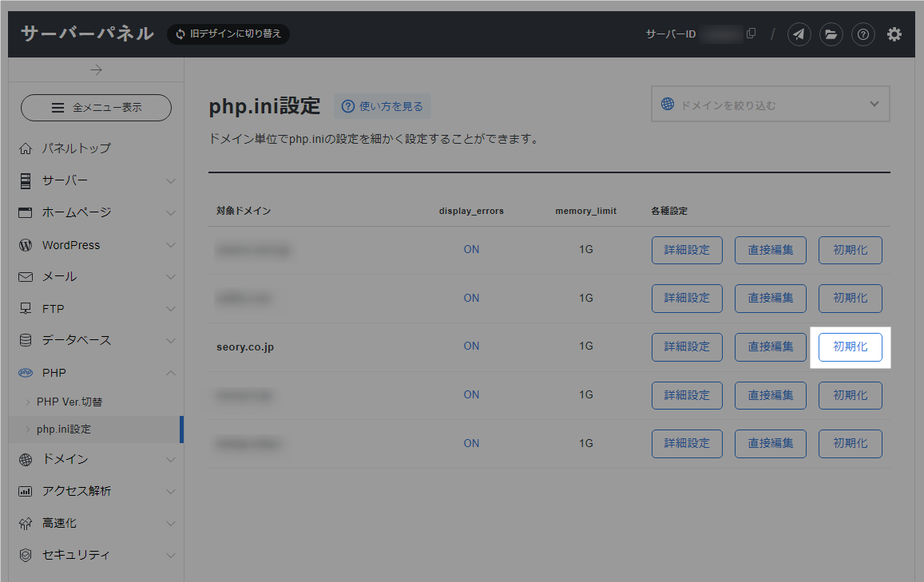Screen dimensions: 924x582
Task: Click the paper plane icon in the header
Action: coord(799,34)
